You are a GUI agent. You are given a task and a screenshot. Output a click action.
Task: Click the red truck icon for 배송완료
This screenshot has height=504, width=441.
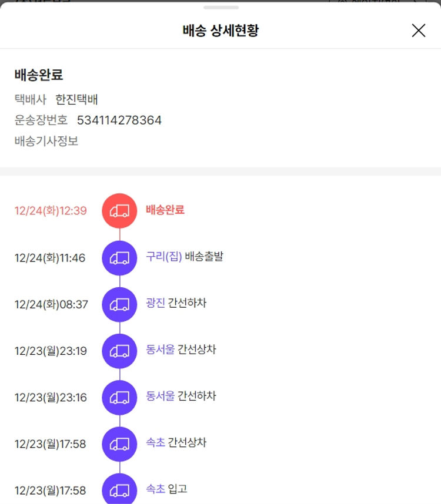[x=119, y=210]
